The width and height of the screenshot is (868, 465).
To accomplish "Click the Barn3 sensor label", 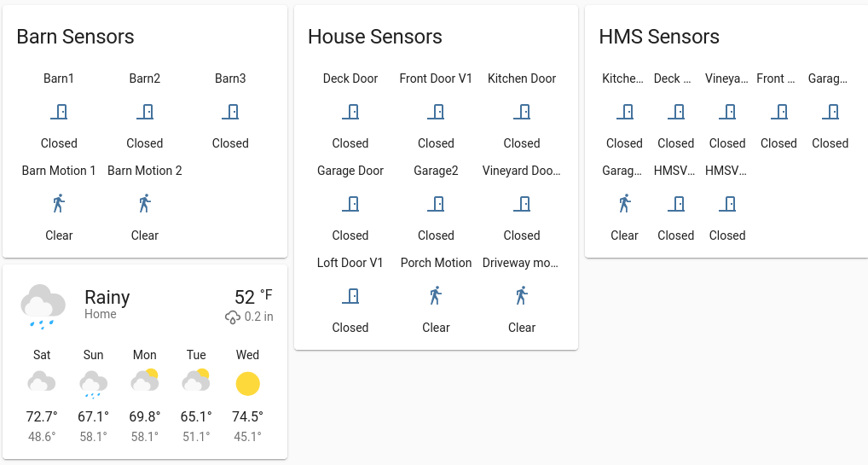I will coord(230,78).
